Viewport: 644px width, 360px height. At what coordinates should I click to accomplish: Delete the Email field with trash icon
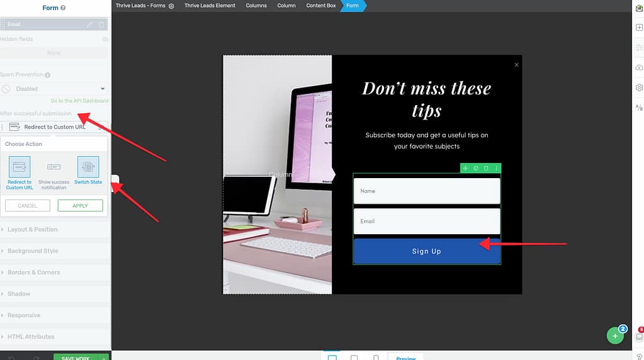(x=101, y=25)
